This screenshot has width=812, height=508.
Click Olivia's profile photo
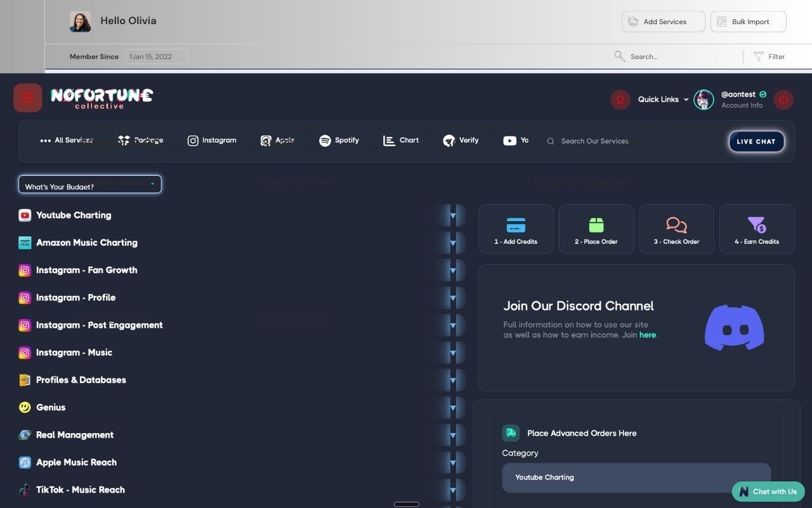click(80, 22)
